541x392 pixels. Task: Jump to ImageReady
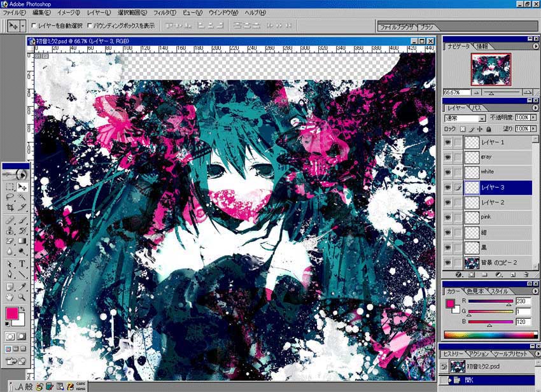tap(16, 361)
